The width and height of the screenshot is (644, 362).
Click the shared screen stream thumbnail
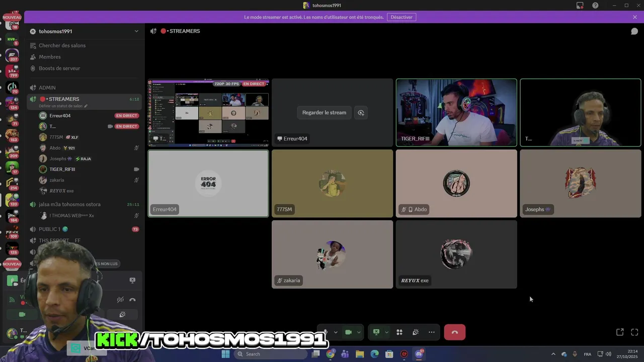point(208,113)
